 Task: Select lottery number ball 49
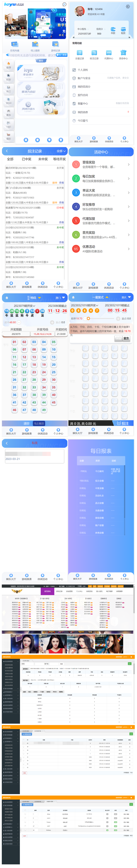44,410
